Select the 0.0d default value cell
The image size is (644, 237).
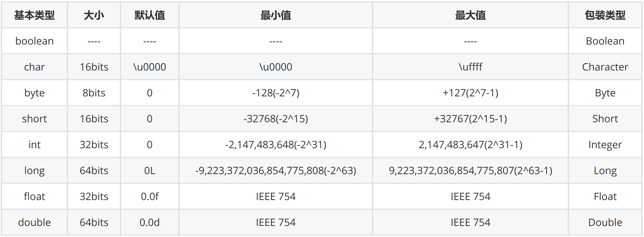click(150, 222)
